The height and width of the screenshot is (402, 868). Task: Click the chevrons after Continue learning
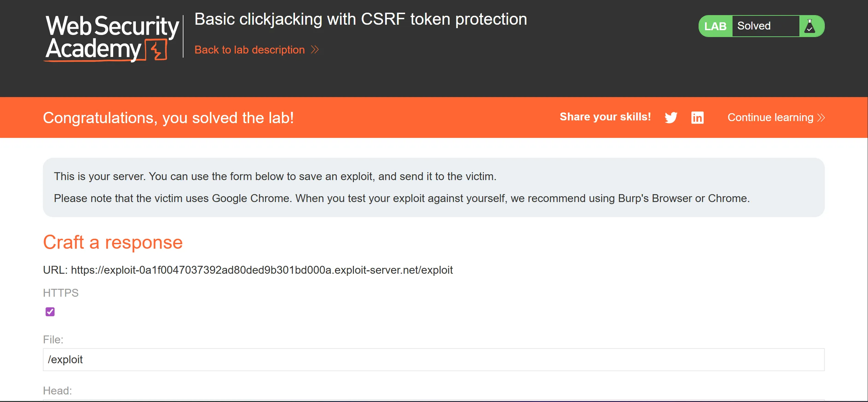[x=821, y=118]
